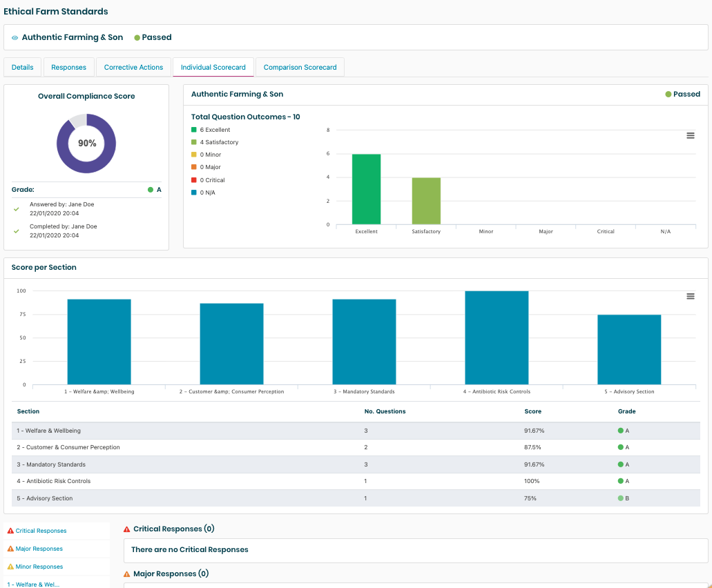The width and height of the screenshot is (712, 588).
Task: Open the Corrective Actions tab
Action: [x=133, y=67]
